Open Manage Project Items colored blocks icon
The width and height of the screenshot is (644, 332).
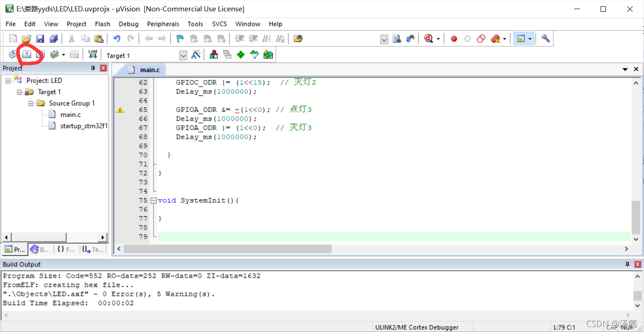(x=214, y=55)
